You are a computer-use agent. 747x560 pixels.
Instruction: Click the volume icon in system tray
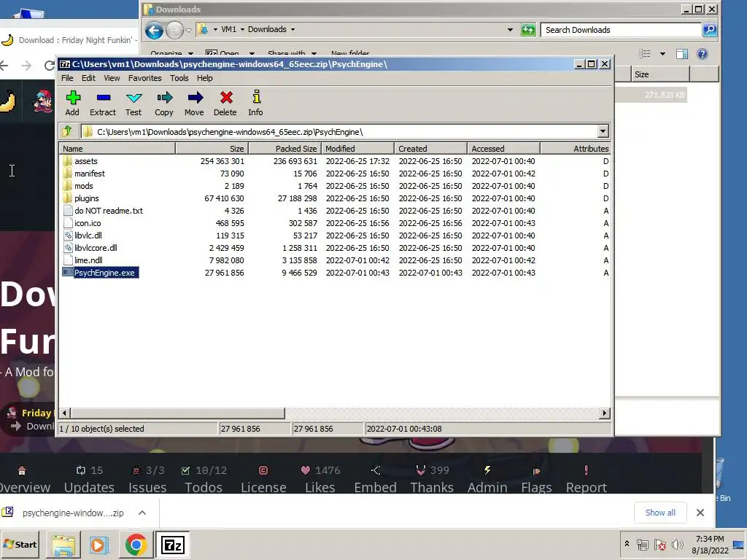[677, 545]
